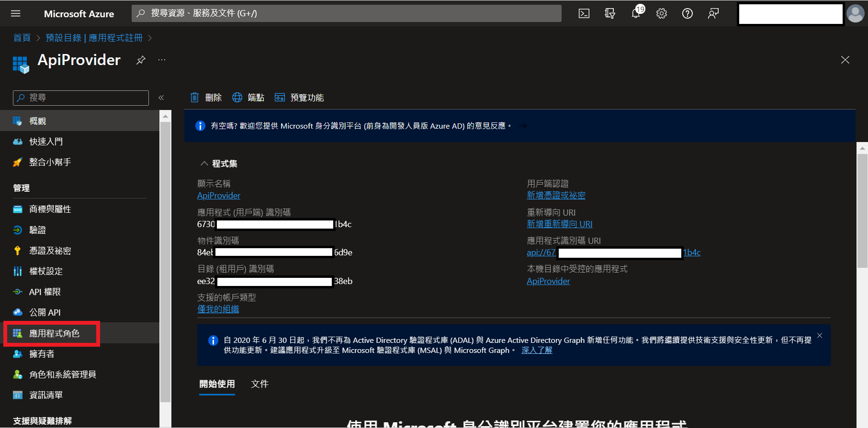
Task: Open 商標與屬性 in the sidebar
Action: point(79,209)
